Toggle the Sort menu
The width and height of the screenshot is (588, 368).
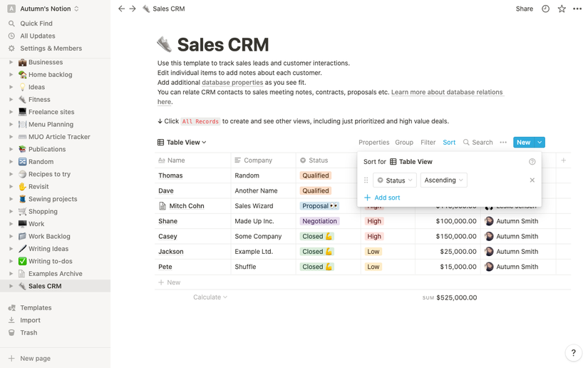point(449,142)
